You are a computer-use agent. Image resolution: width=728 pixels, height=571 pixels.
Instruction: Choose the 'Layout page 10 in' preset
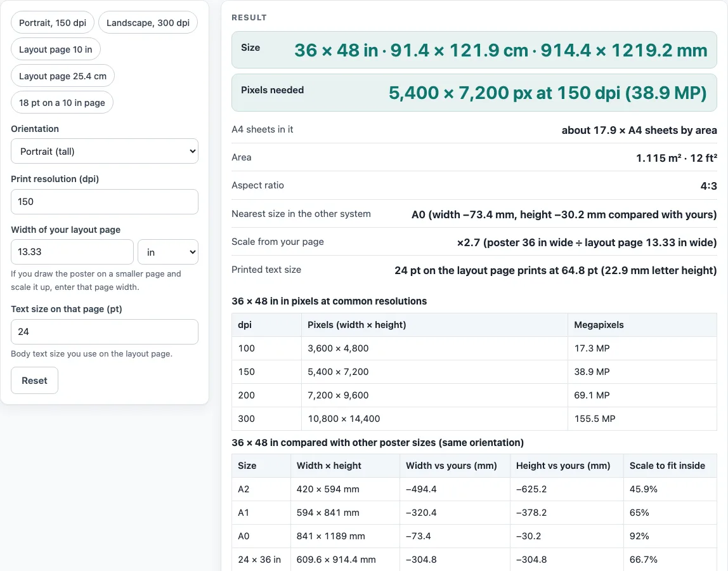56,49
